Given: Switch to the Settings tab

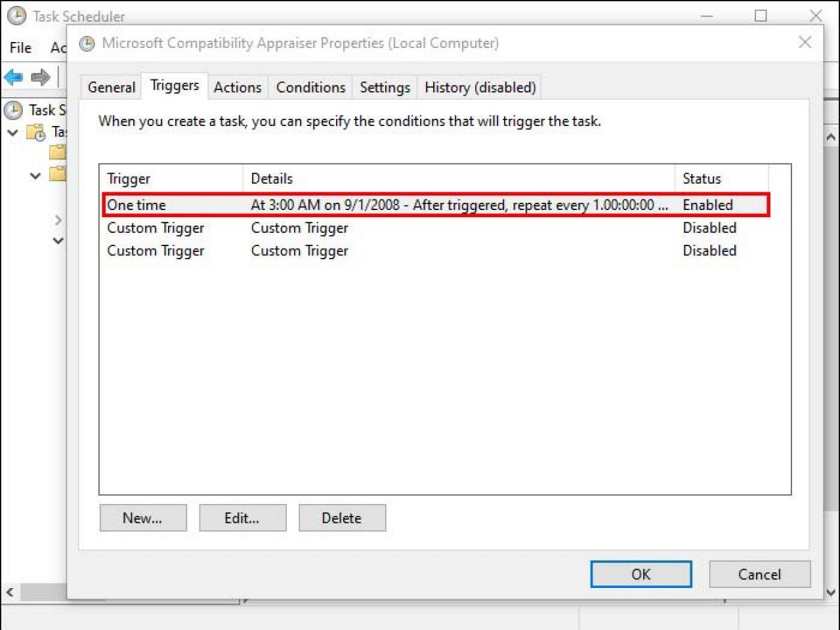Looking at the screenshot, I should [385, 87].
